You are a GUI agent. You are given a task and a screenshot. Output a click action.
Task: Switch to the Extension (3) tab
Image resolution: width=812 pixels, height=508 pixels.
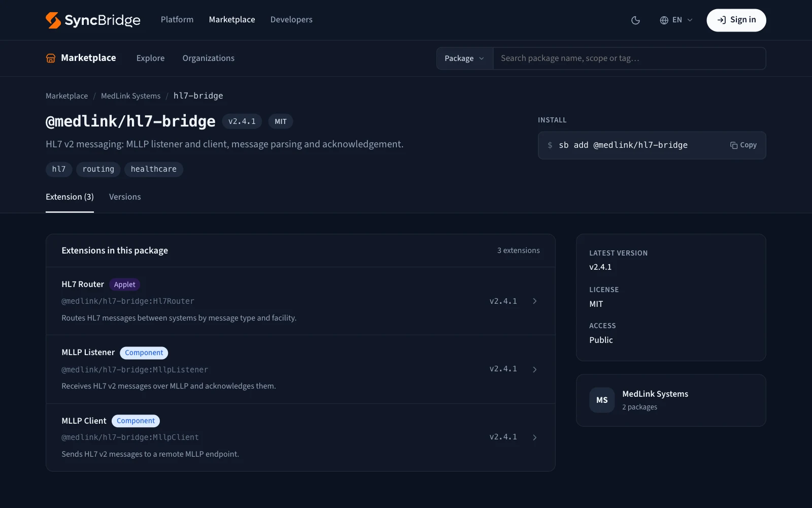click(x=70, y=197)
